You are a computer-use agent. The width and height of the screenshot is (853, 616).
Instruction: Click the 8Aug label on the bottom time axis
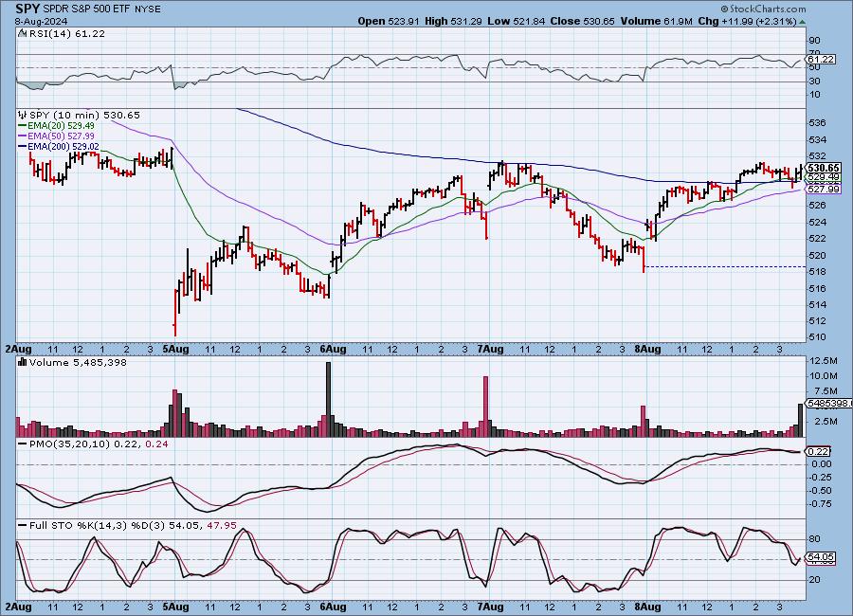pos(647,607)
